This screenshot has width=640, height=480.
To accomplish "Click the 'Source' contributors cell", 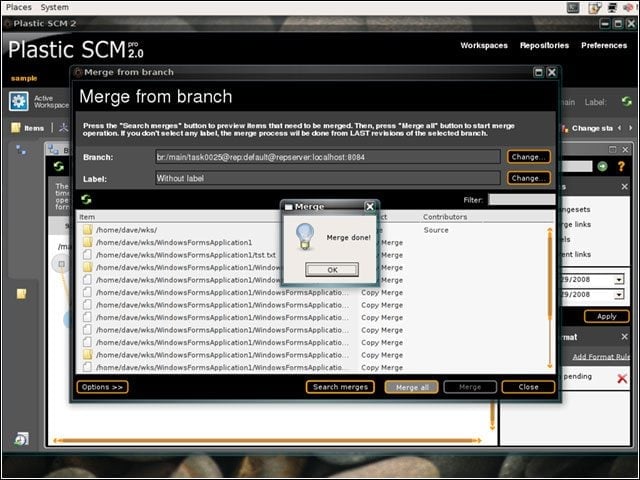I will (x=436, y=230).
